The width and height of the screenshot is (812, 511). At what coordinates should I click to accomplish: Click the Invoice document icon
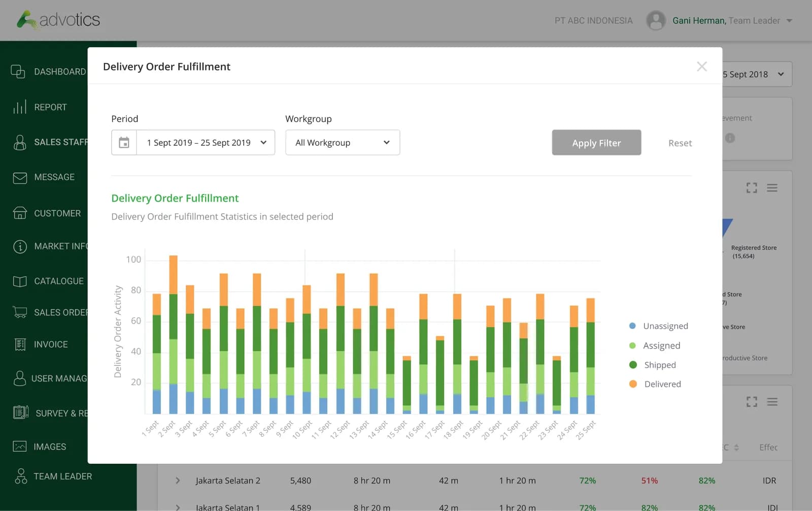pyautogui.click(x=20, y=344)
